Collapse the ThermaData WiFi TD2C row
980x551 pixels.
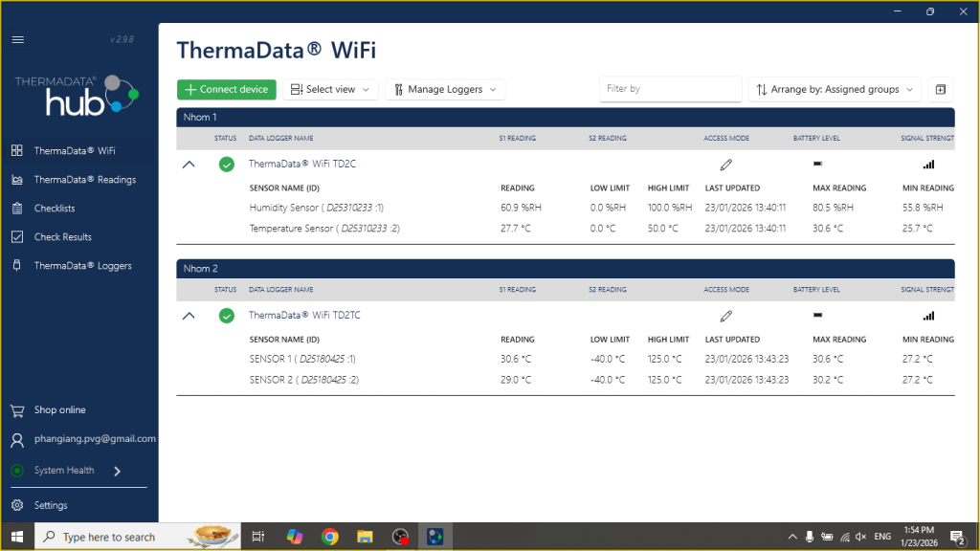click(189, 165)
